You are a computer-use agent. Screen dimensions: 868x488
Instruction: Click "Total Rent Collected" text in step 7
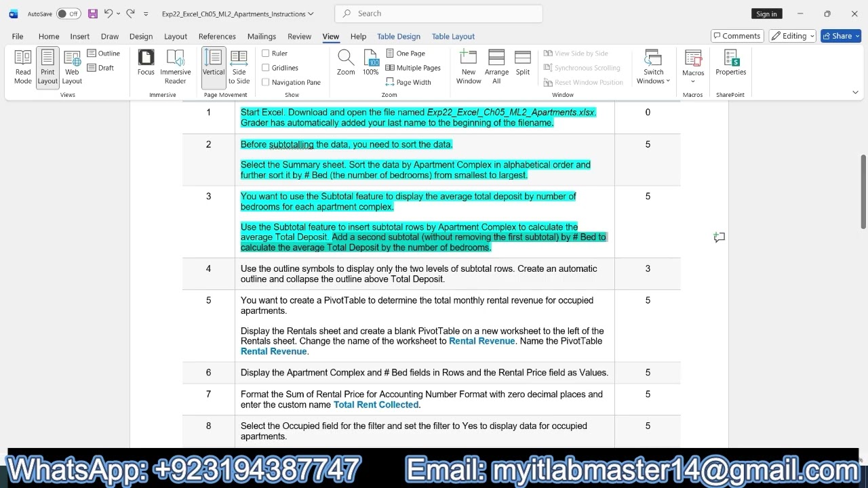[376, 405]
